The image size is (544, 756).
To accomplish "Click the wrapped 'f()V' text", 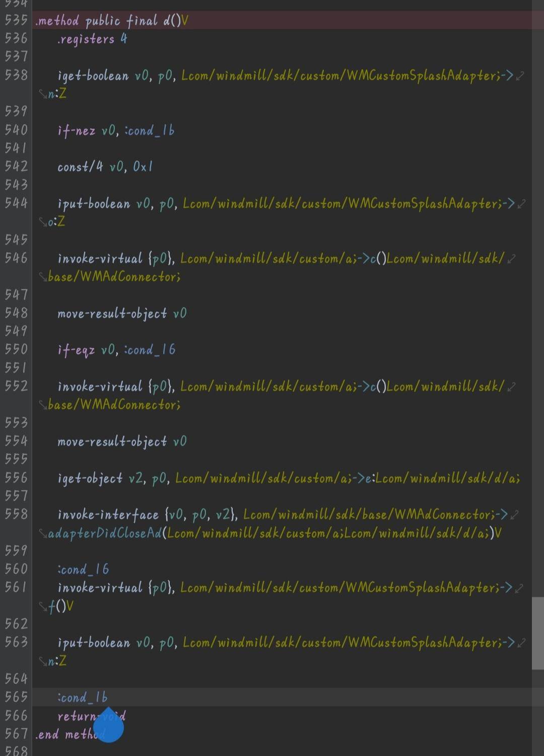I will (x=61, y=606).
